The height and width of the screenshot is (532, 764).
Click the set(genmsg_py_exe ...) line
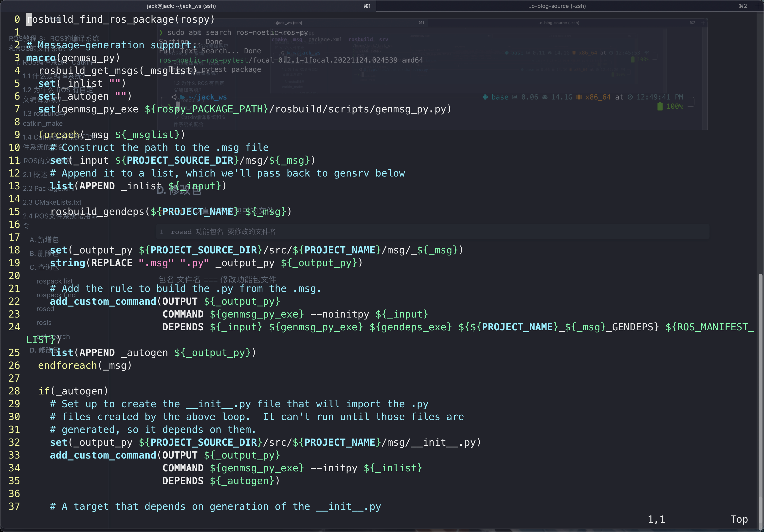tap(245, 109)
